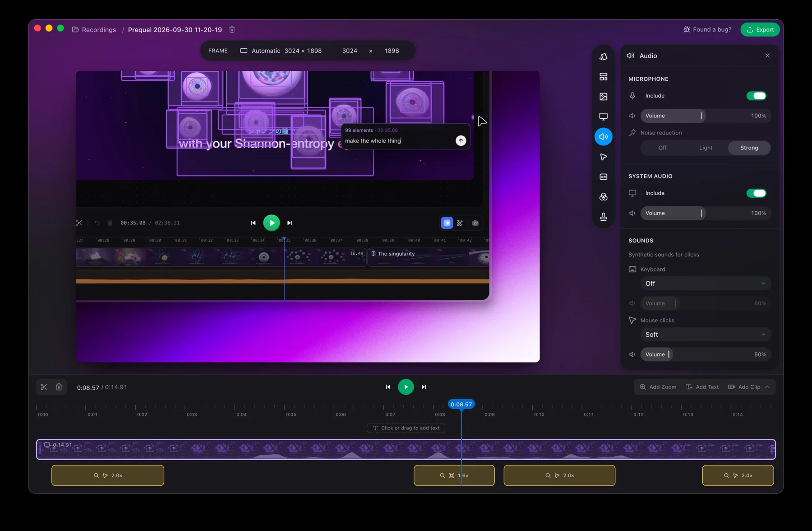Viewport: 812px width, 531px height.
Task: Click Add Clip button
Action: [x=744, y=387]
